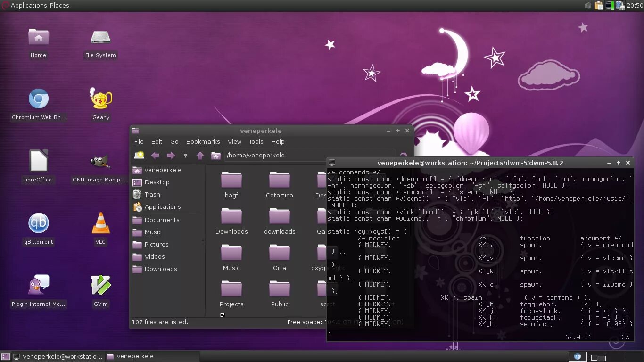Open the qBittorrent desktop icon
The image size is (644, 362).
click(39, 229)
